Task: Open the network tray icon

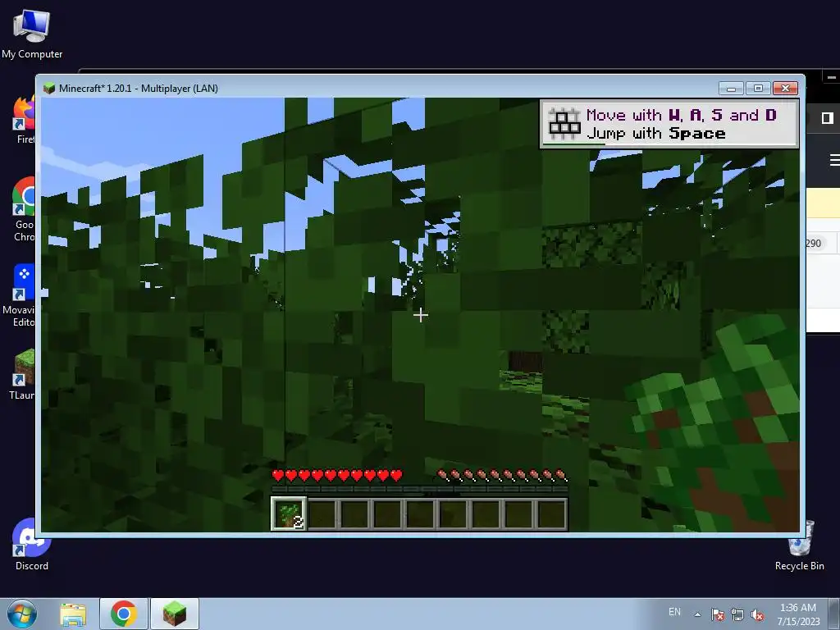Action: (737, 615)
